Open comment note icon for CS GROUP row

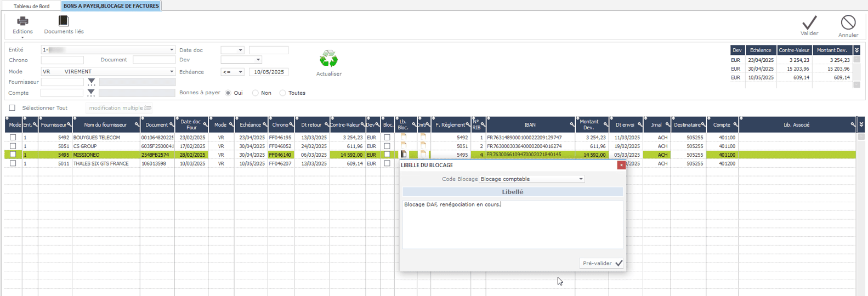(x=423, y=146)
